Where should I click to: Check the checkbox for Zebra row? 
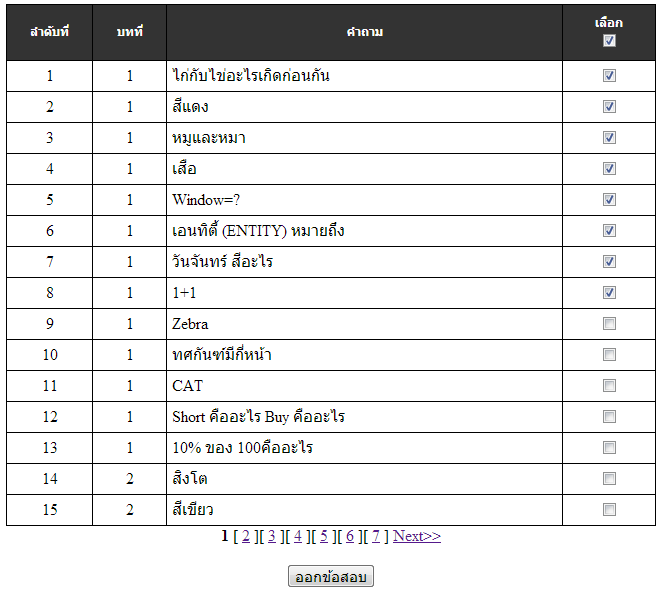(609, 324)
